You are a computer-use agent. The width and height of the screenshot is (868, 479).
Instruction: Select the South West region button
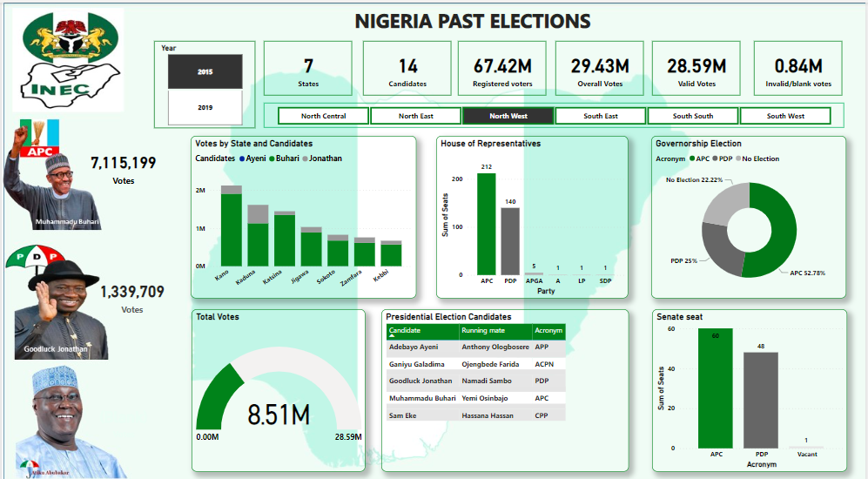pyautogui.click(x=785, y=116)
